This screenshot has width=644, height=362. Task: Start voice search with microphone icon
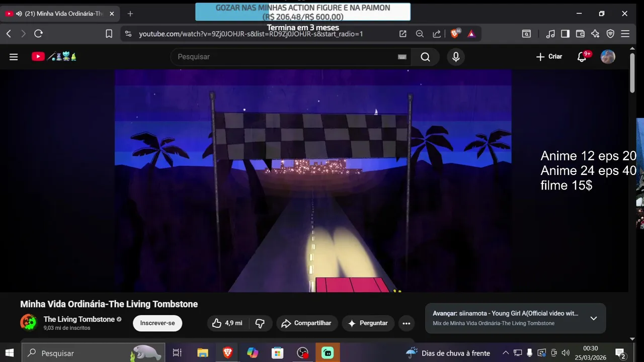click(456, 57)
